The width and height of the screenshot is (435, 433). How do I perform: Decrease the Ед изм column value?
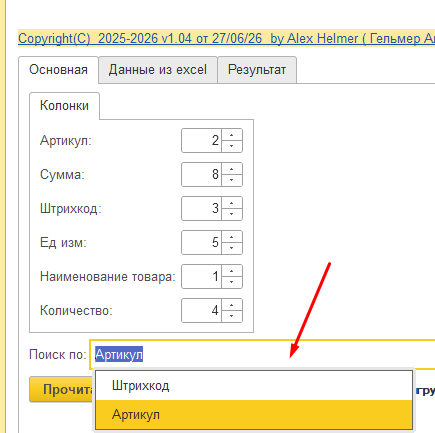(232, 248)
